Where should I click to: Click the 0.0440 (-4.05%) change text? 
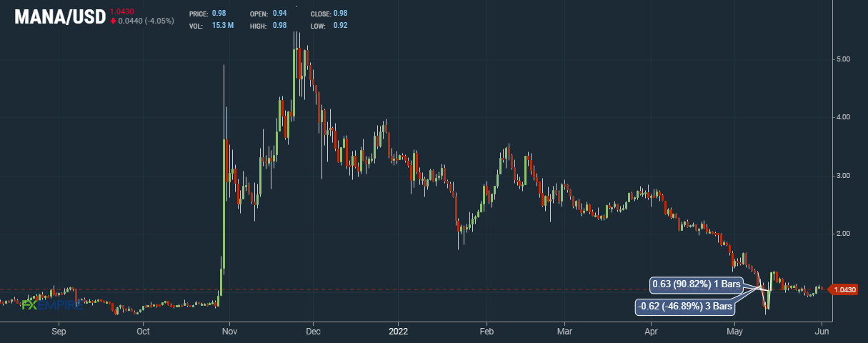coord(146,21)
